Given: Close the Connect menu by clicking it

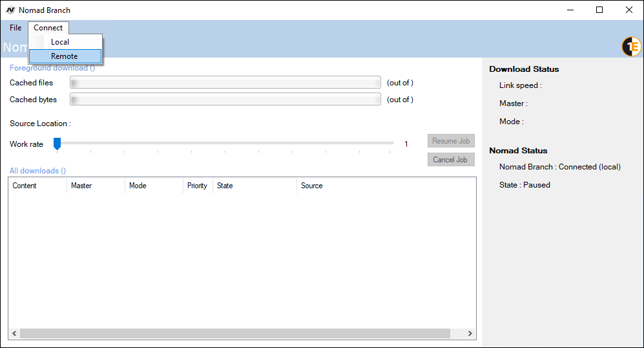Looking at the screenshot, I should [x=48, y=28].
